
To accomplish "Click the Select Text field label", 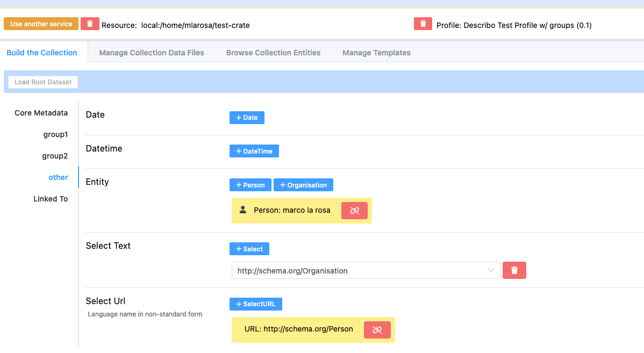I will 108,246.
